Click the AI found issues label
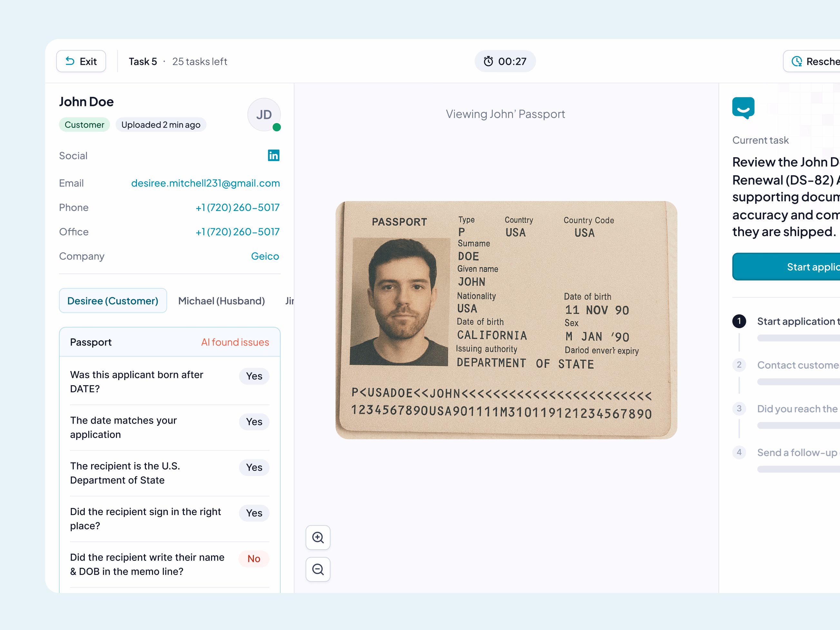Image resolution: width=840 pixels, height=630 pixels. click(235, 342)
